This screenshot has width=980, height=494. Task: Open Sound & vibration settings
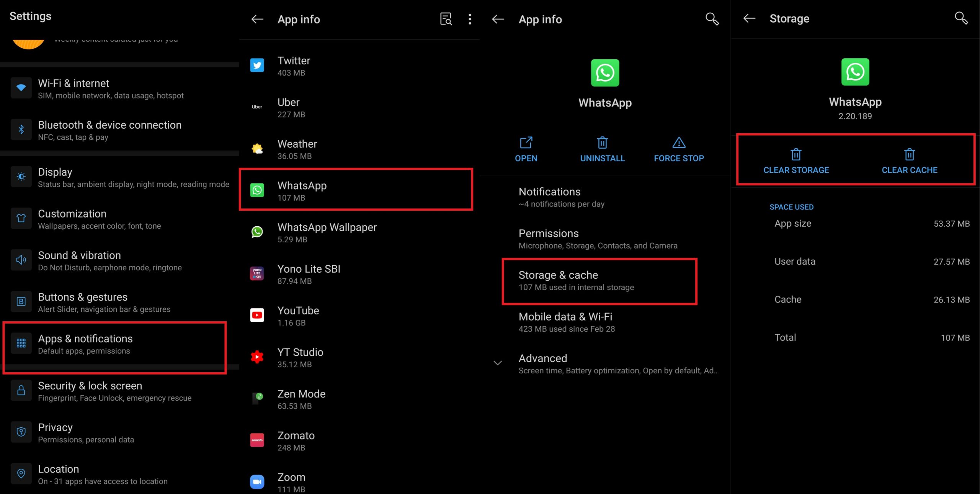click(x=119, y=261)
